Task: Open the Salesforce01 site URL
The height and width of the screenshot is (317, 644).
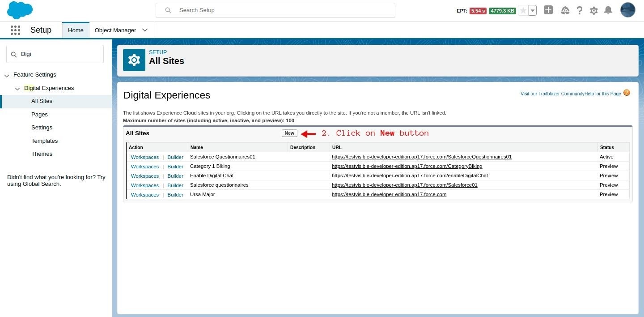Action: click(x=405, y=185)
